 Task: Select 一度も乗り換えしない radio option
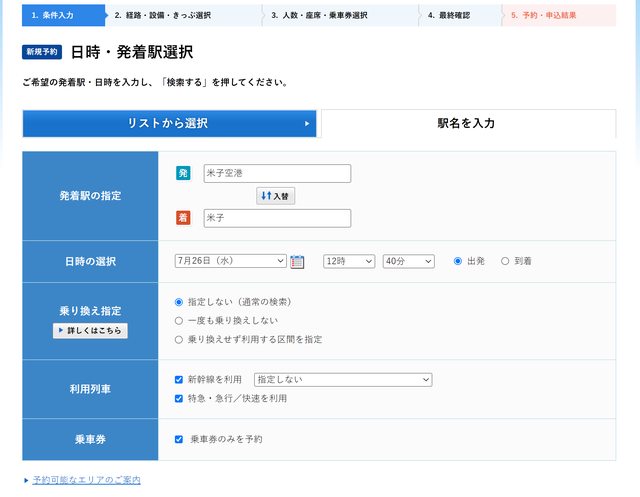(179, 320)
